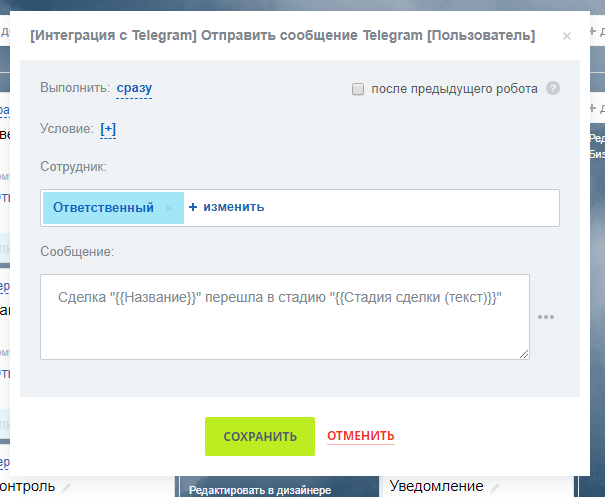Remove the 'Ответственный' employee tag

click(169, 208)
